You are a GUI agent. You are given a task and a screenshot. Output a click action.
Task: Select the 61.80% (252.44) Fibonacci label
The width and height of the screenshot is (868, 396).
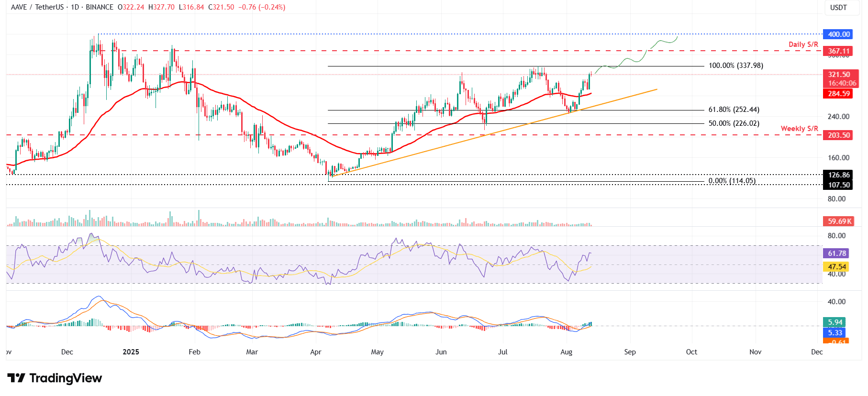(734, 110)
